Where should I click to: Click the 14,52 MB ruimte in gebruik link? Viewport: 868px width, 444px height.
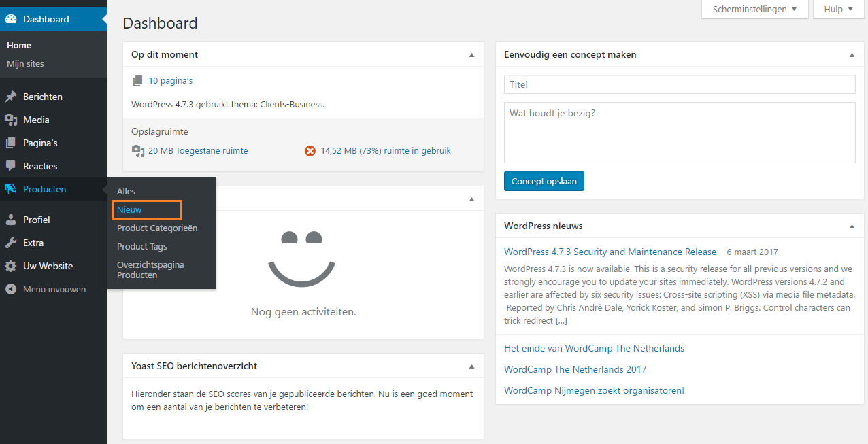[x=386, y=151]
